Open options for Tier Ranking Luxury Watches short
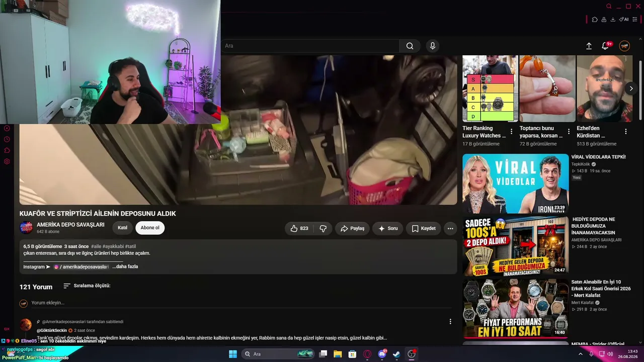The height and width of the screenshot is (362, 644). 511,132
